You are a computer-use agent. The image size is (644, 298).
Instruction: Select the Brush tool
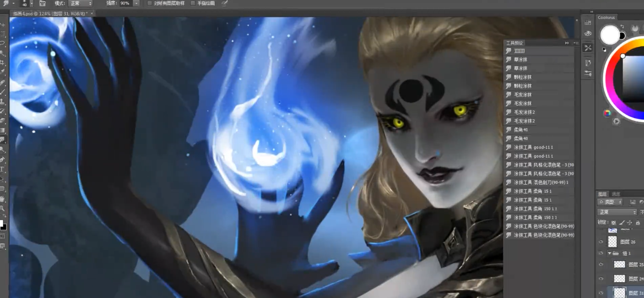pos(3,92)
